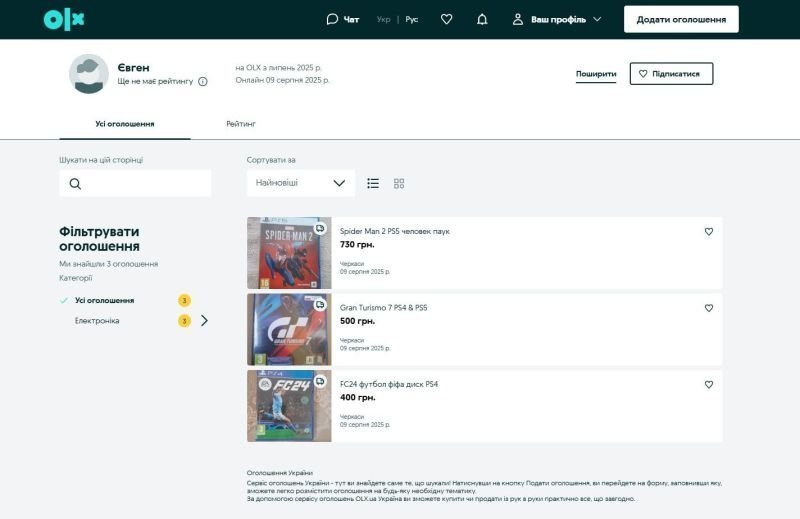Click the search magnifier icon
Viewport: 800px width, 519px height.
76,184
